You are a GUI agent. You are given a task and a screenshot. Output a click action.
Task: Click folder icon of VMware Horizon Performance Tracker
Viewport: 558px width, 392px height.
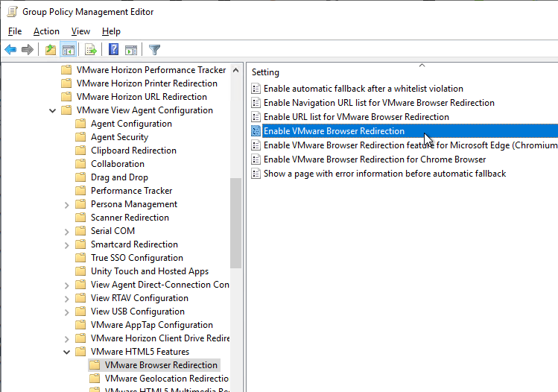[x=66, y=70]
